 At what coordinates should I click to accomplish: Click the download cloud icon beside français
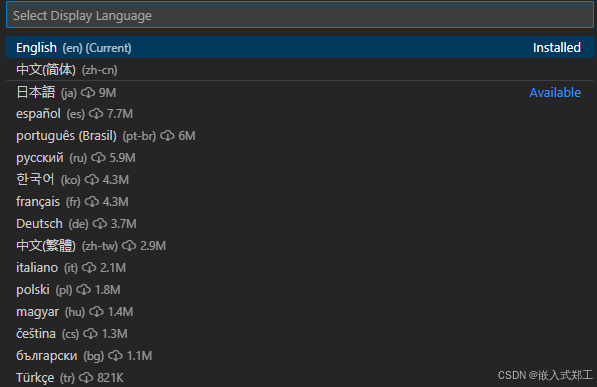click(x=92, y=201)
